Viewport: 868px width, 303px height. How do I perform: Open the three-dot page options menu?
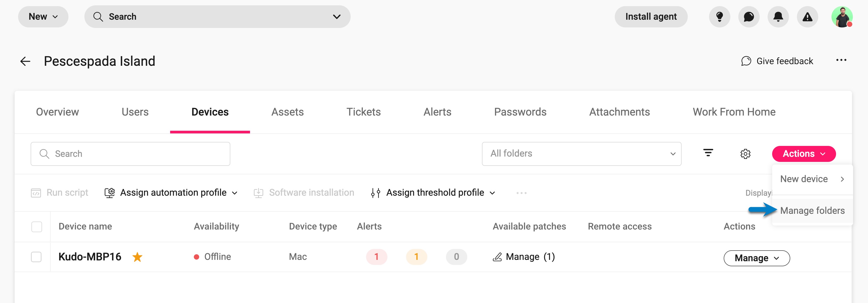pos(841,60)
